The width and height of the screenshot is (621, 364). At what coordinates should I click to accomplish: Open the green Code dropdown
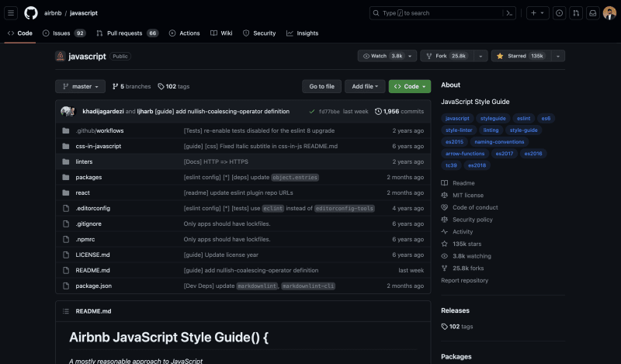pyautogui.click(x=410, y=86)
